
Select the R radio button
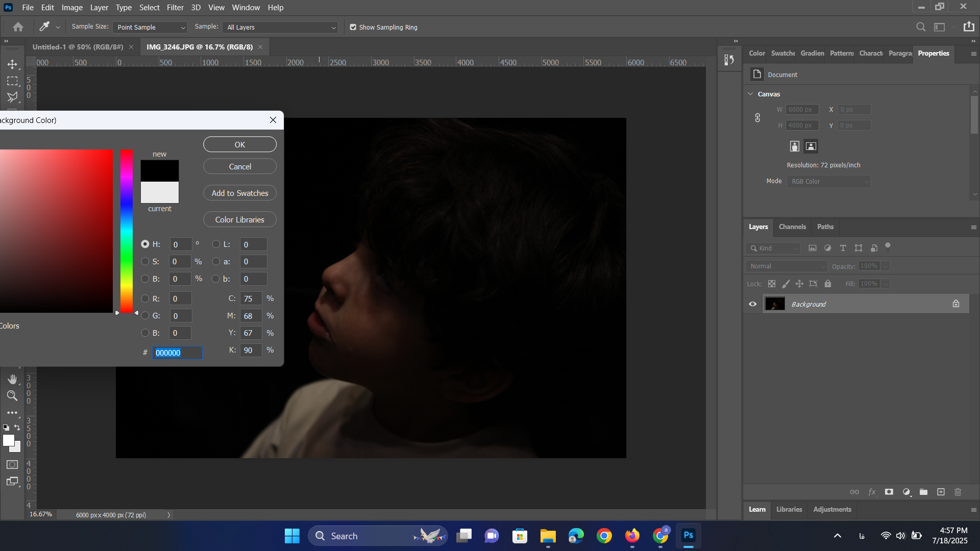point(145,299)
